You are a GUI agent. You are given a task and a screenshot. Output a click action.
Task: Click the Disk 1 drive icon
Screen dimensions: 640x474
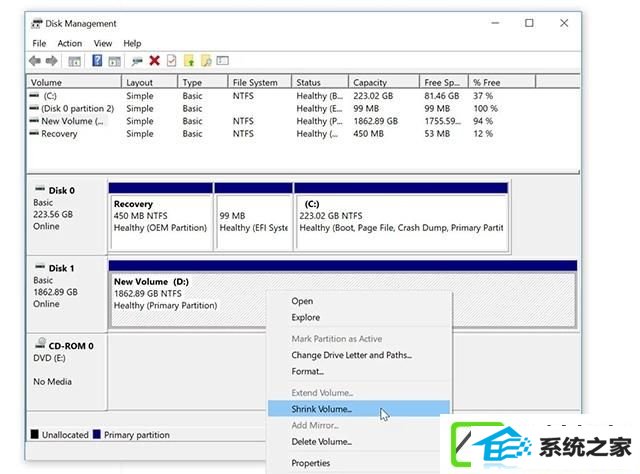point(40,267)
